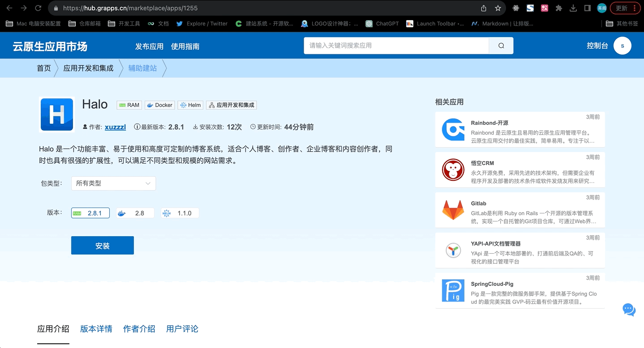Viewport: 644px width, 348px height.
Task: Open author link xuzzzl
Action: tap(115, 127)
